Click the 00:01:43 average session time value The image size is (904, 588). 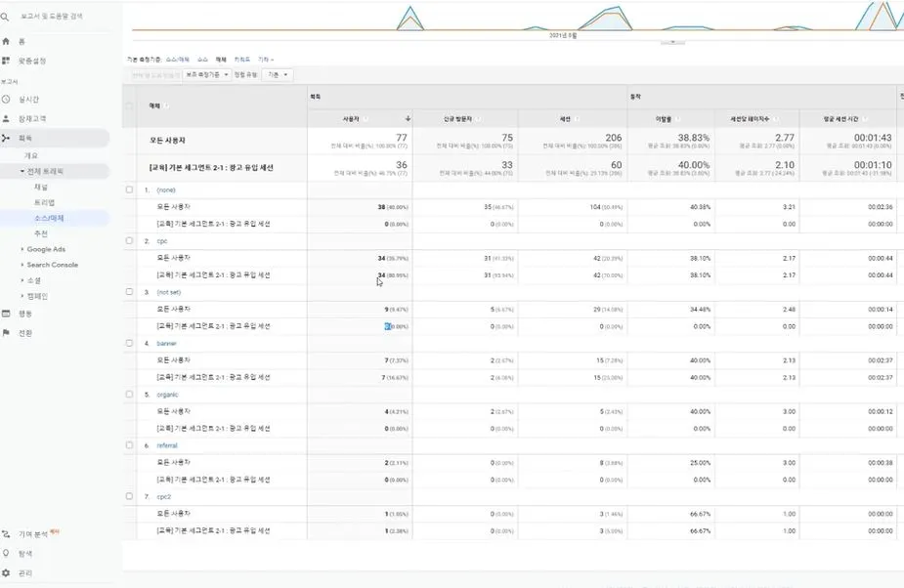[873, 138]
